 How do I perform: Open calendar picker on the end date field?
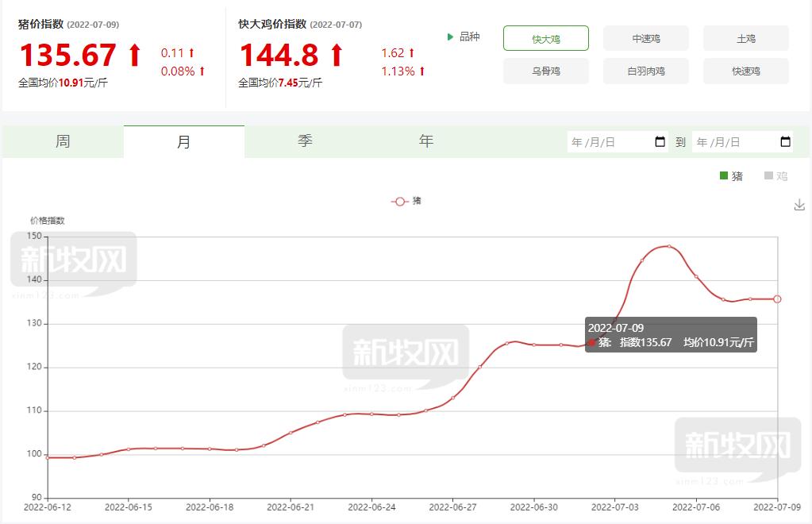[785, 142]
